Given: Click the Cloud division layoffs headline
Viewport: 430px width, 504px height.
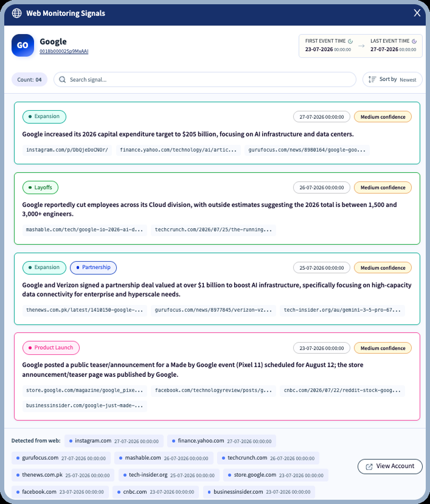Looking at the screenshot, I should point(209,209).
